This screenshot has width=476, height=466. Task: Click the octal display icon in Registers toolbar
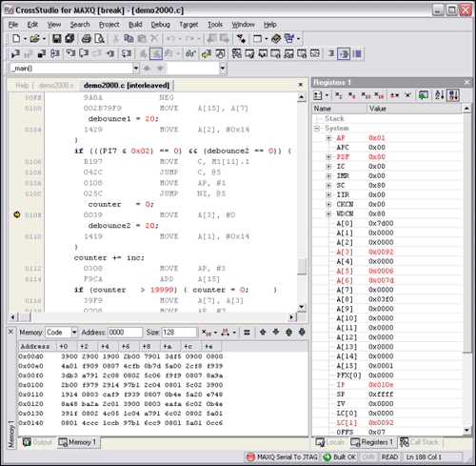[x=351, y=95]
